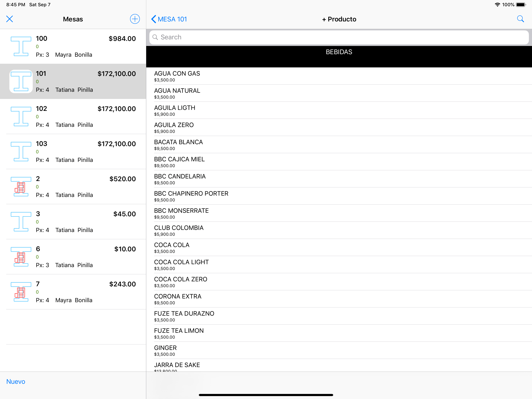532x399 pixels.
Task: Select the BEBIDAS category header
Action: click(x=339, y=56)
